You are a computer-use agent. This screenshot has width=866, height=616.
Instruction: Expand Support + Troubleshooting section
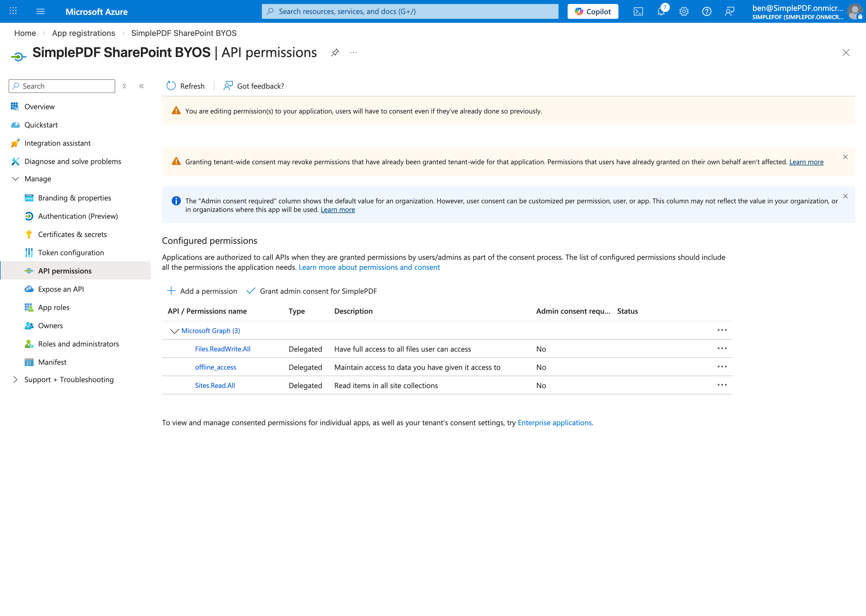[16, 379]
